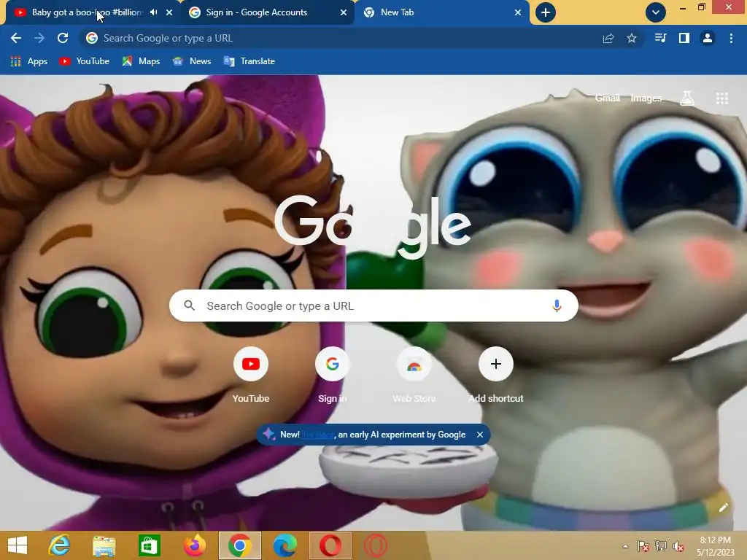Mute the Baby got a boo-boo tab

pos(153,12)
